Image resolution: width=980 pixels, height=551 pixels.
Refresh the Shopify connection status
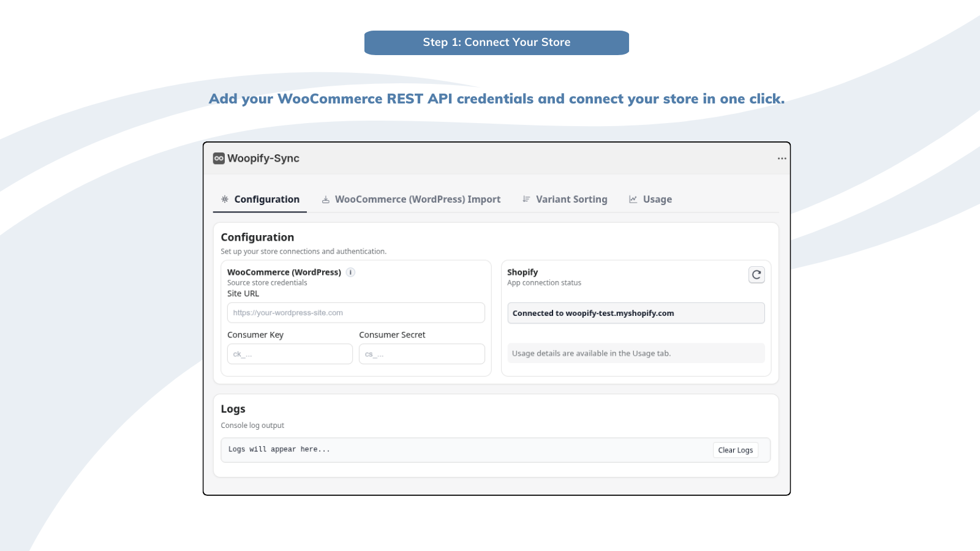[756, 275]
